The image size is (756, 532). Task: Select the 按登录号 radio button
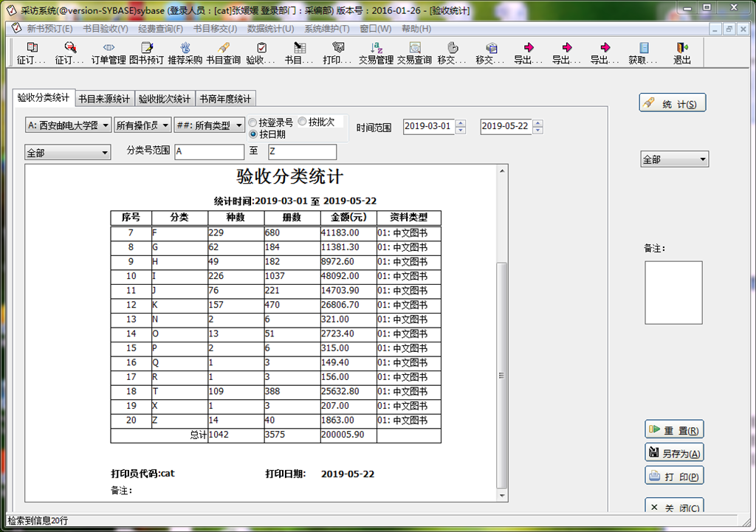[x=253, y=122]
